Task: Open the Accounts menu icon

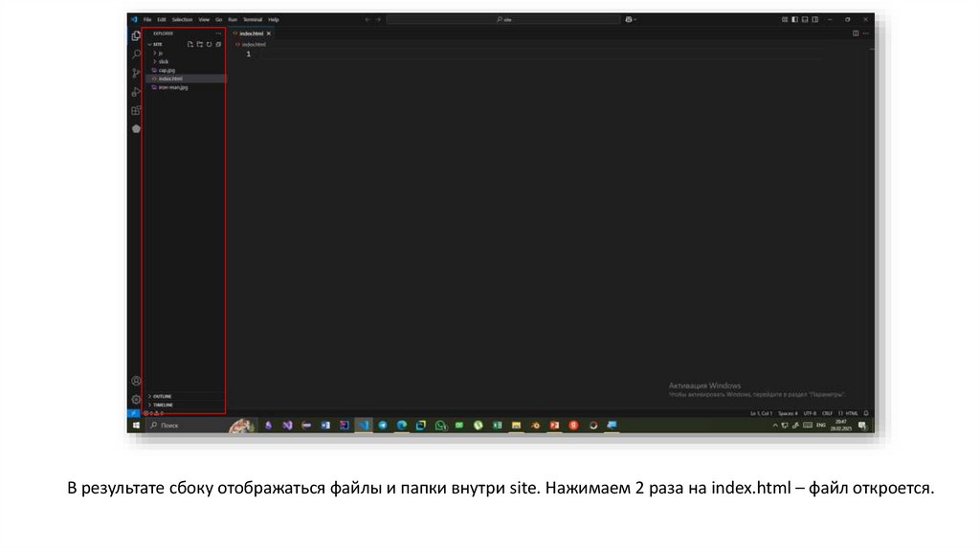Action: [x=136, y=381]
